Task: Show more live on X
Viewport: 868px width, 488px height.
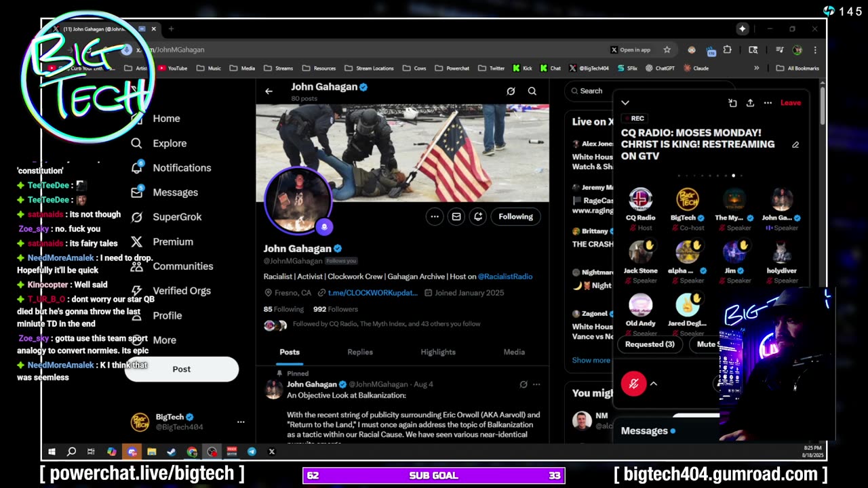Action: coord(591,361)
